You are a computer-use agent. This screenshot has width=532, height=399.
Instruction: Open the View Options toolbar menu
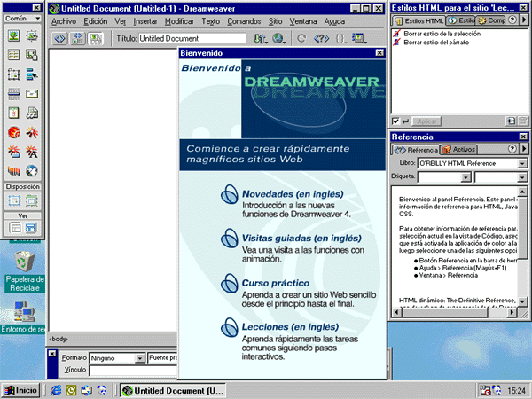(x=359, y=38)
